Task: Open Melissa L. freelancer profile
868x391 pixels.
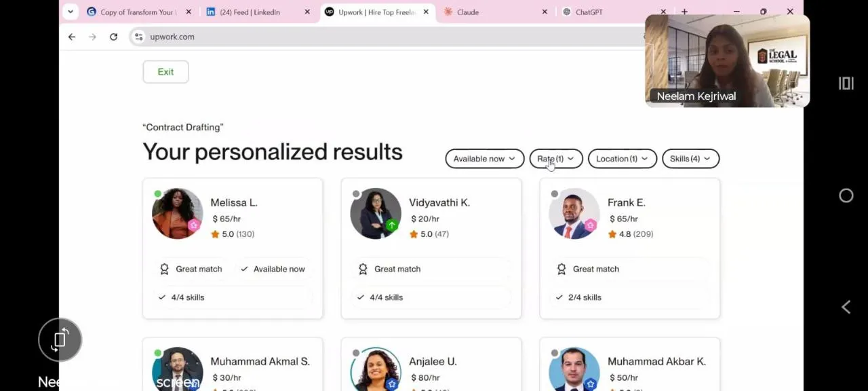Action: coord(234,202)
